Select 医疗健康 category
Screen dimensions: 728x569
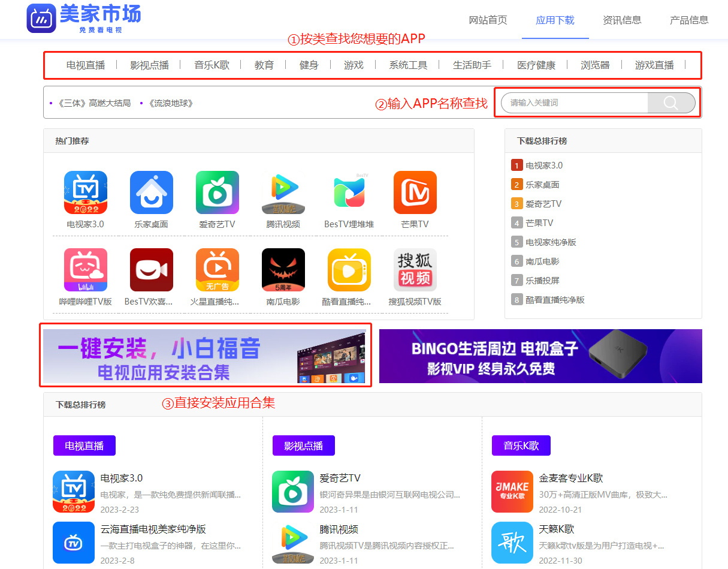[536, 65]
